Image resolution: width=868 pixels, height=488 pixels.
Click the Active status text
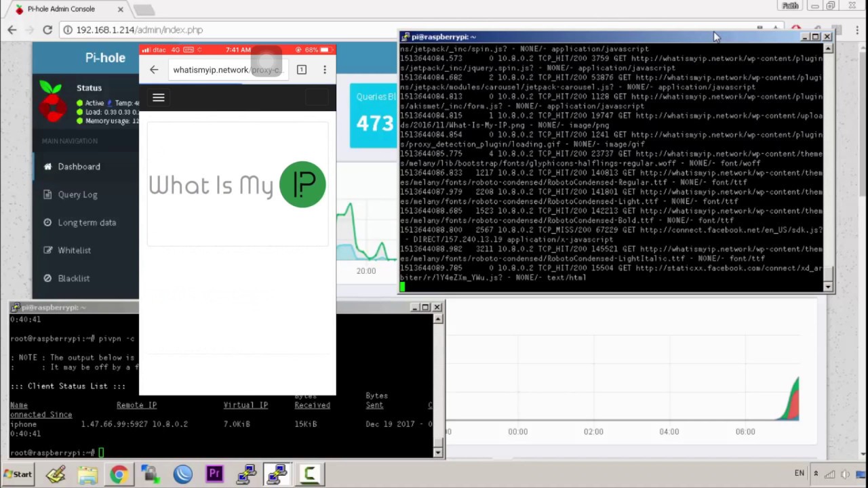tap(94, 103)
